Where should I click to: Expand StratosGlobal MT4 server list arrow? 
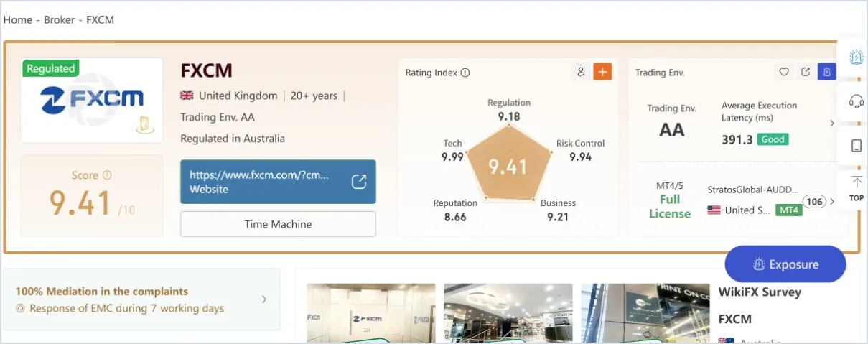click(x=832, y=202)
